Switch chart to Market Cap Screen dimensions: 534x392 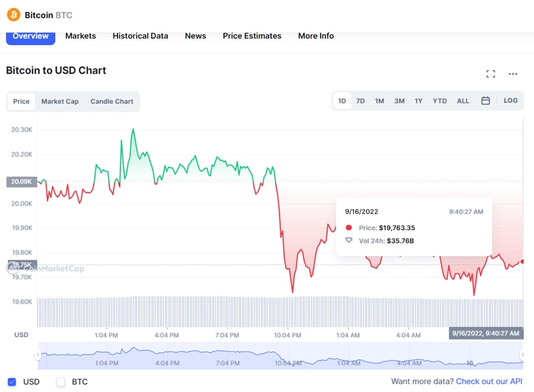point(60,102)
